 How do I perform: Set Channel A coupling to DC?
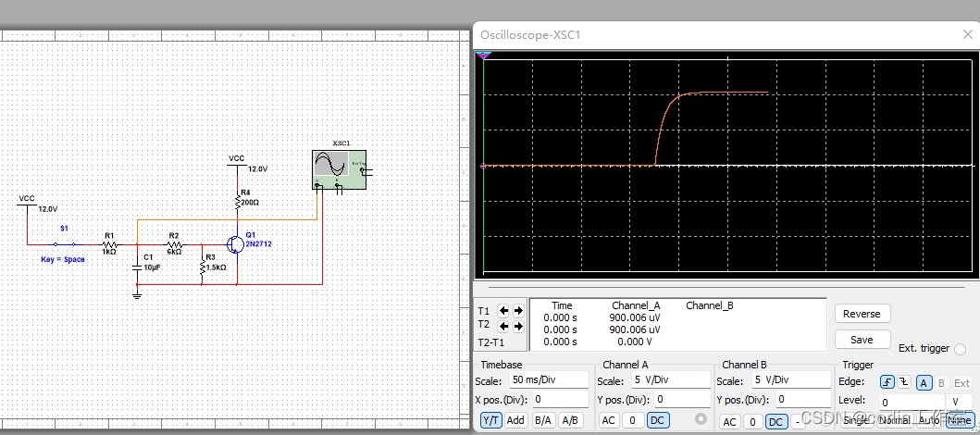point(657,420)
